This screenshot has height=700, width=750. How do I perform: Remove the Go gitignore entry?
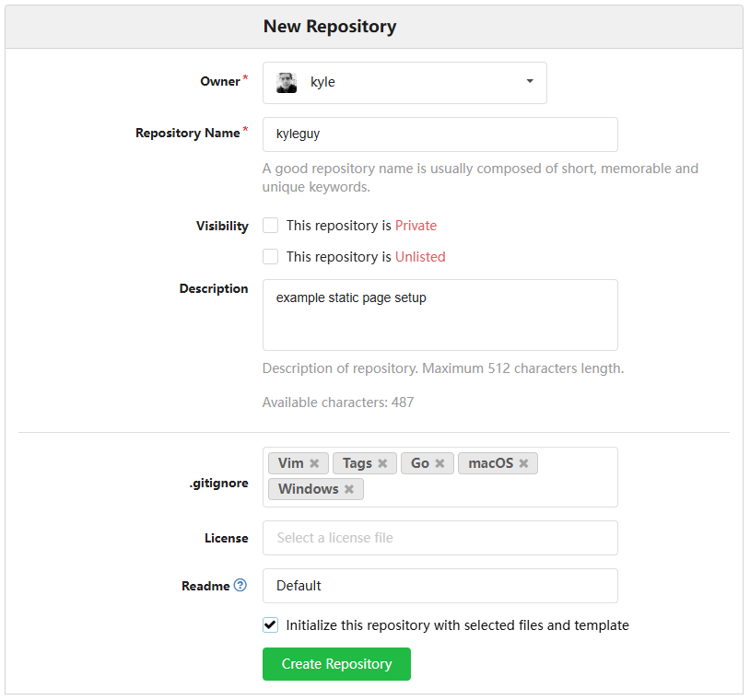click(x=440, y=463)
